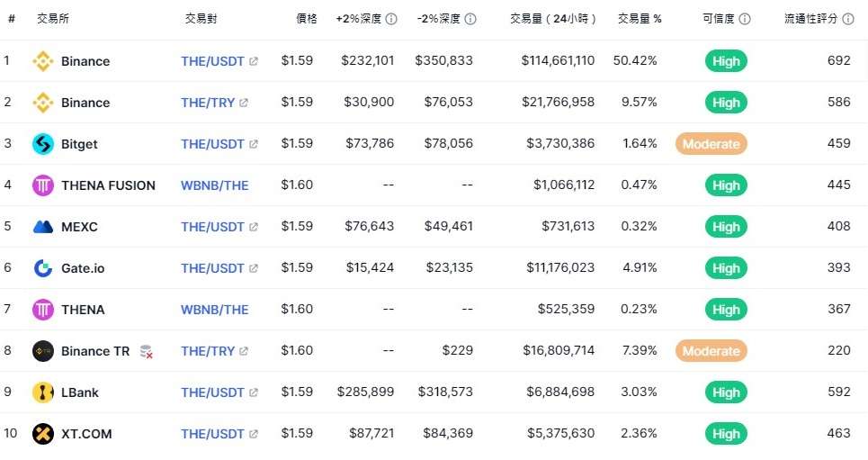
Task: Click external link icon on Bitget THE/USDT
Action: coord(254,144)
